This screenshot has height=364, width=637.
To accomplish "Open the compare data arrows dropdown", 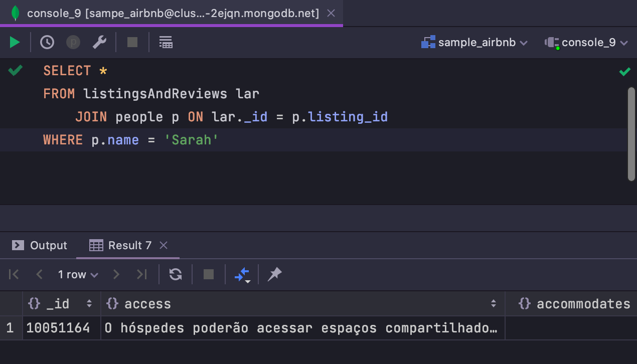I will pyautogui.click(x=242, y=275).
